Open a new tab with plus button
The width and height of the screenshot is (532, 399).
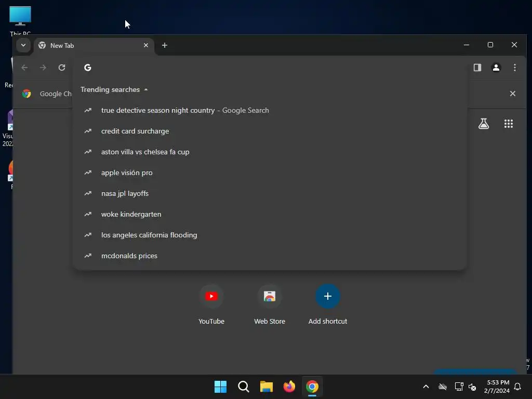[x=165, y=45]
